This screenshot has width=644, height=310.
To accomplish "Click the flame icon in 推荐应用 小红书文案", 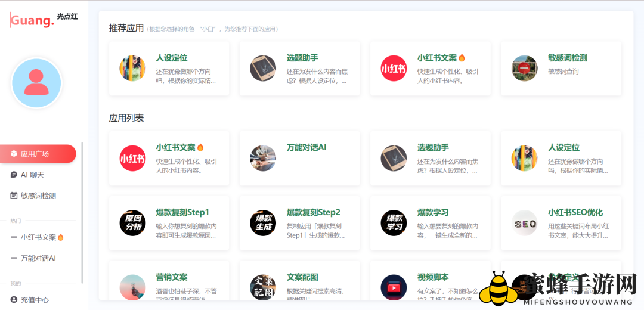I will [462, 58].
